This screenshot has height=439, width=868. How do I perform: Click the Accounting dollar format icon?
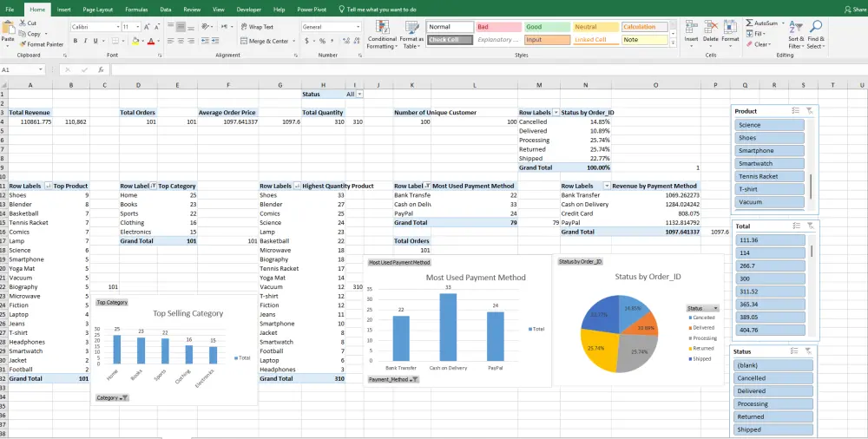pos(307,41)
